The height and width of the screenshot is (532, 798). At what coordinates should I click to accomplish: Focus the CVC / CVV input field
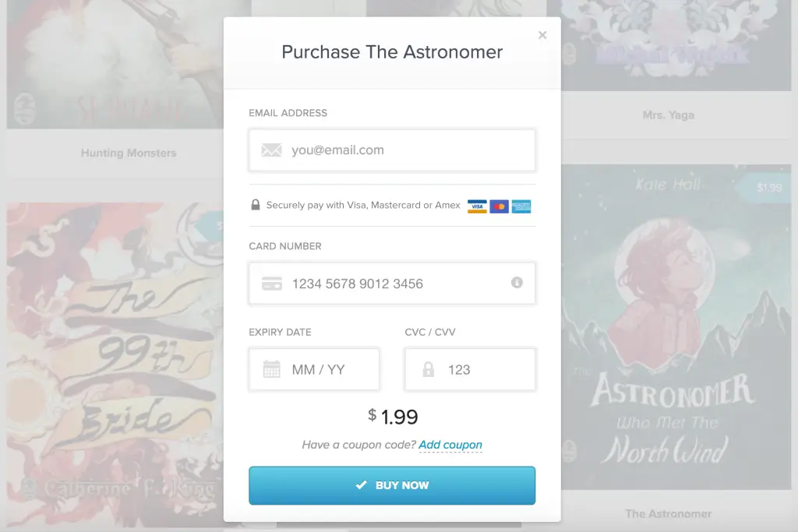[x=483, y=369]
